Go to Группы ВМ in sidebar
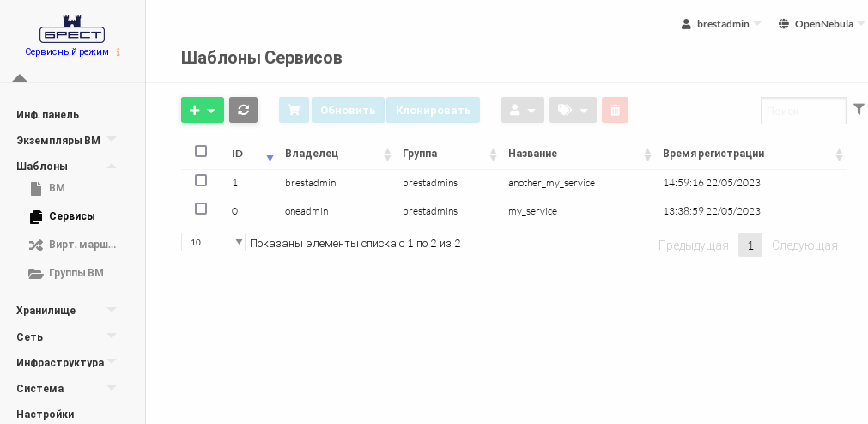Viewport: 868px width, 424px height. click(76, 273)
